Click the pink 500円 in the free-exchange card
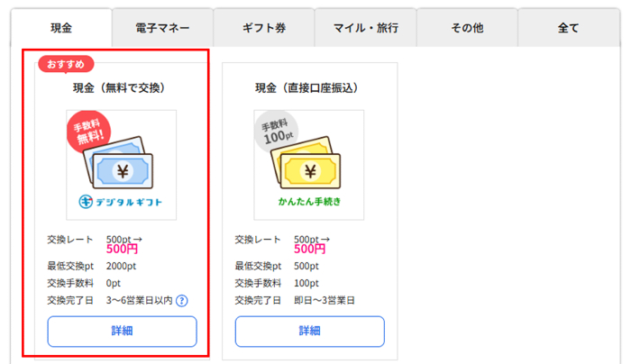This screenshot has height=364, width=631. 122,250
